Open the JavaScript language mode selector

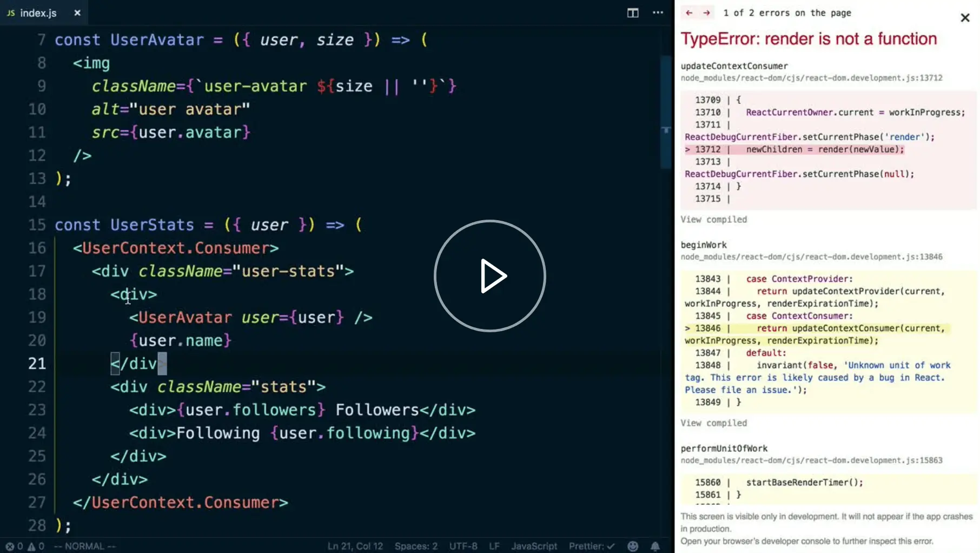pyautogui.click(x=533, y=546)
